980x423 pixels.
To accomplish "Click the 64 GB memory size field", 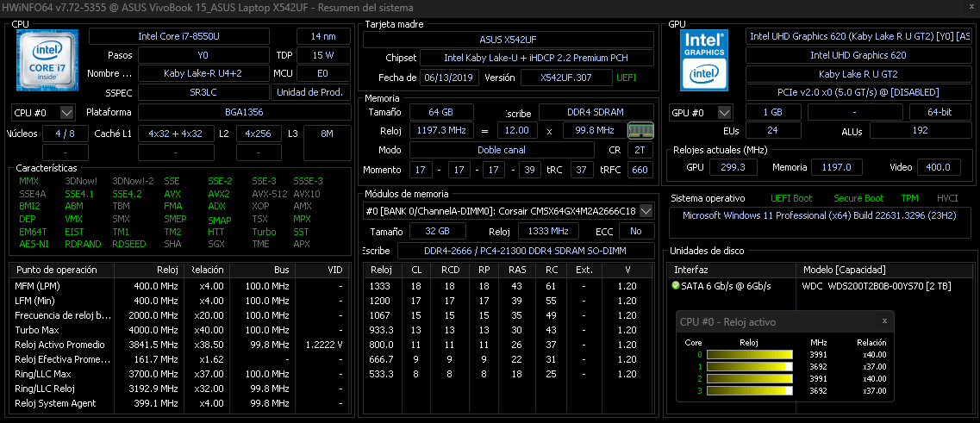I will [x=441, y=113].
